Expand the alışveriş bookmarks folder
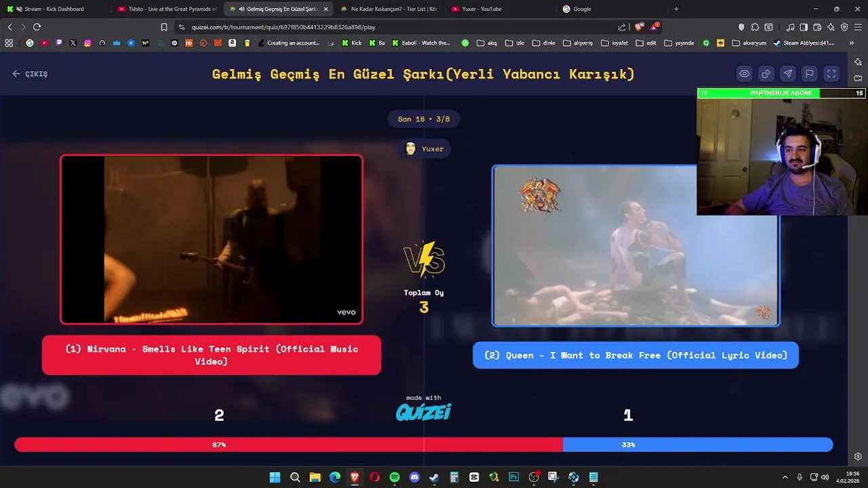The image size is (868, 488). (578, 43)
